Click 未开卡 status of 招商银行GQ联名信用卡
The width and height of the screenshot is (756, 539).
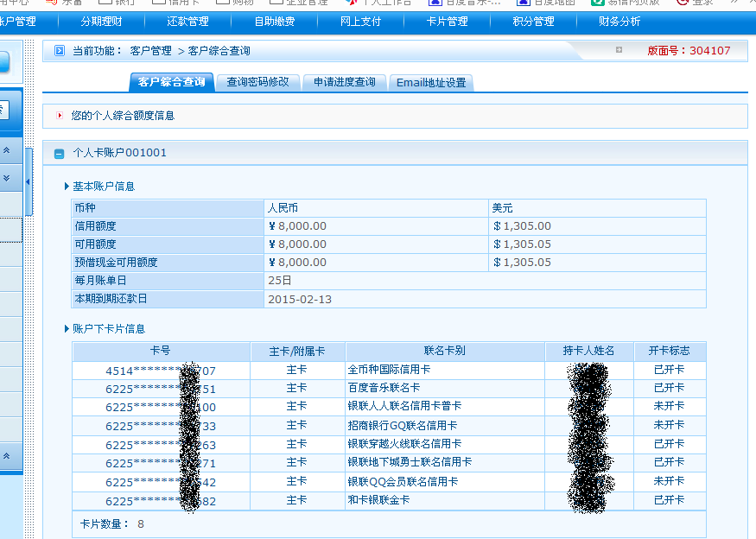670,425
